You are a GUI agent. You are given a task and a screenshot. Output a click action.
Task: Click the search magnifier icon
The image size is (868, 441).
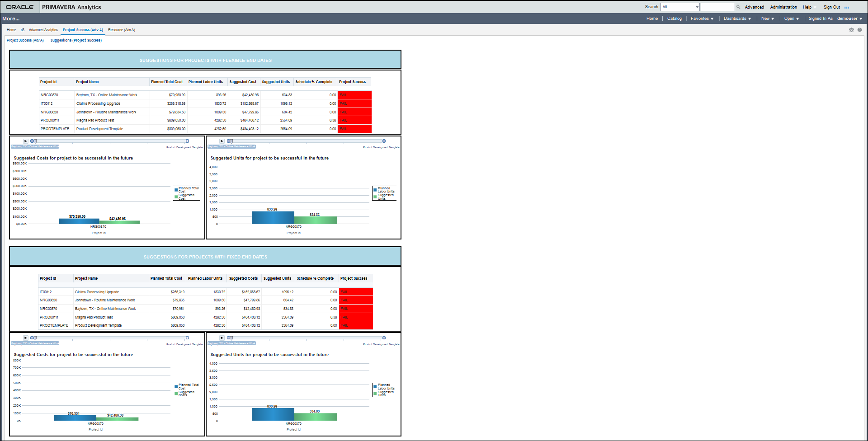738,7
